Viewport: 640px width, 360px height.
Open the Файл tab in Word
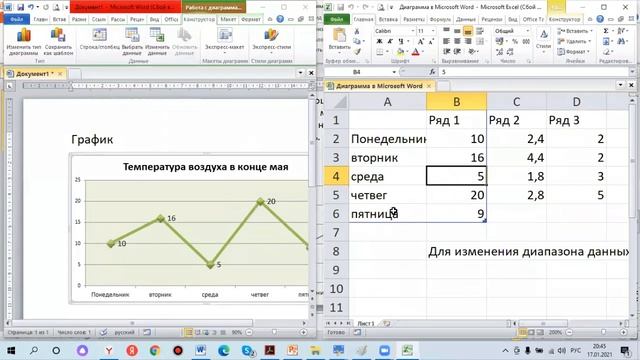16,19
